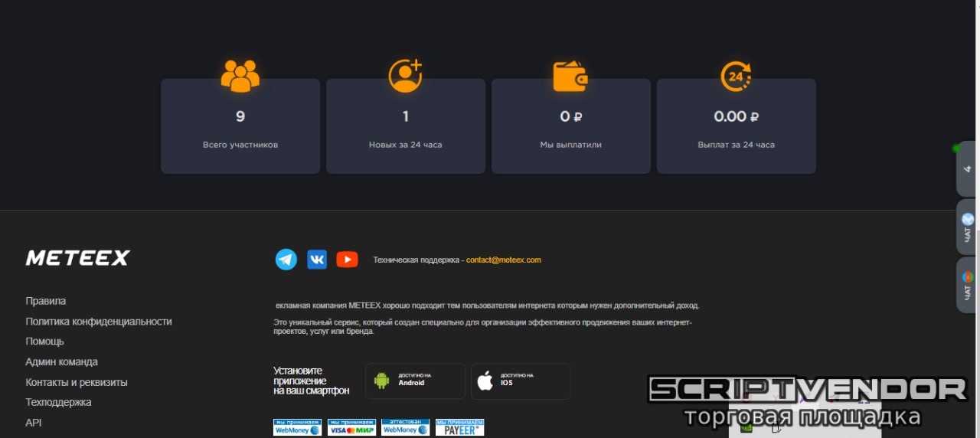980x438 pixels.
Task: Click the first WebMoney accepted badge
Action: click(x=297, y=427)
